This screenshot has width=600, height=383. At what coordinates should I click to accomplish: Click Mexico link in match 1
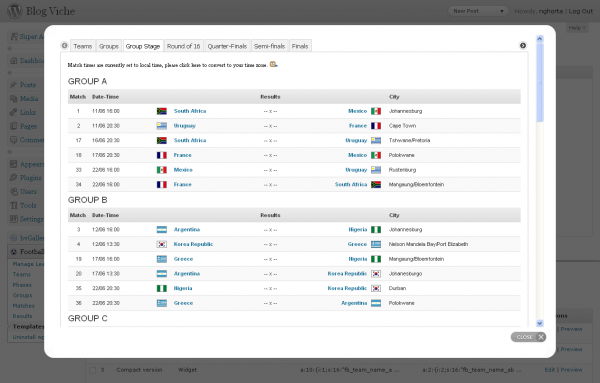(x=357, y=111)
